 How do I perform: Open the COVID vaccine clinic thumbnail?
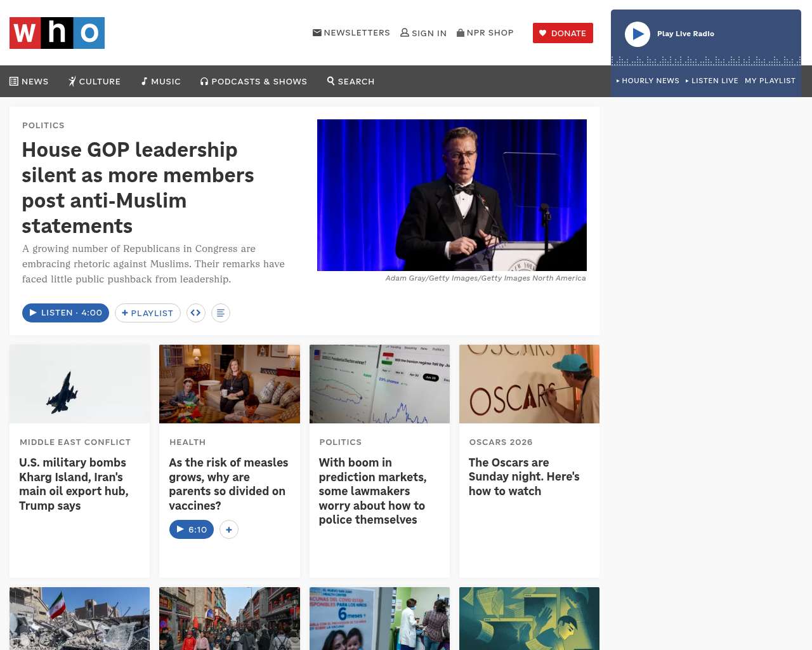point(379,618)
